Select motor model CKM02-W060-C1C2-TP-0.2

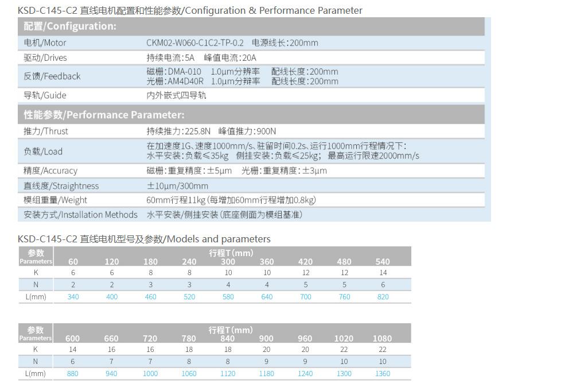coord(195,43)
